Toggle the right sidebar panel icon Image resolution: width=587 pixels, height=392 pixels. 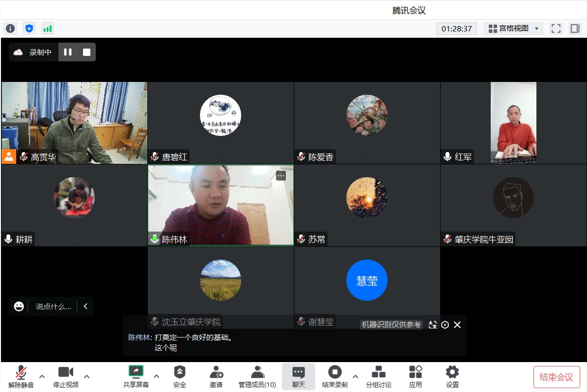coord(575,28)
